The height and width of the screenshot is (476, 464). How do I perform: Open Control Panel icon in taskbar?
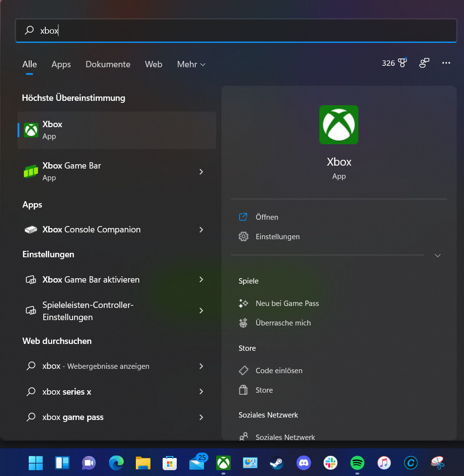250,463
